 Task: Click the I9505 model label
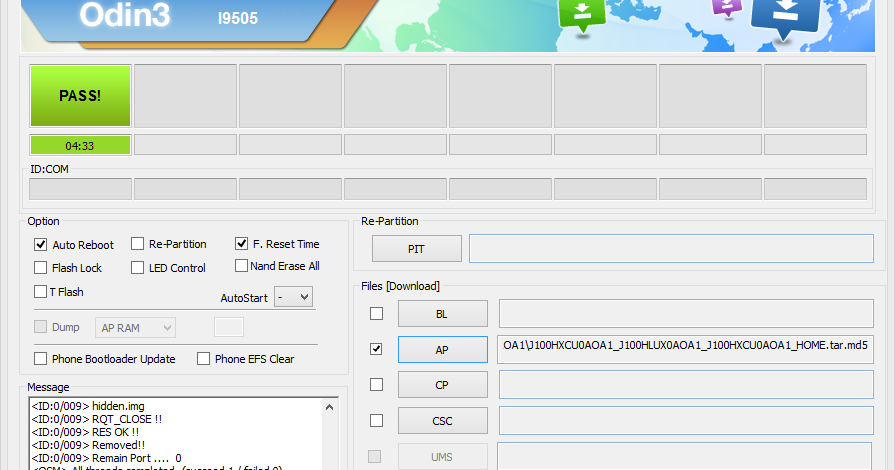[x=237, y=18]
